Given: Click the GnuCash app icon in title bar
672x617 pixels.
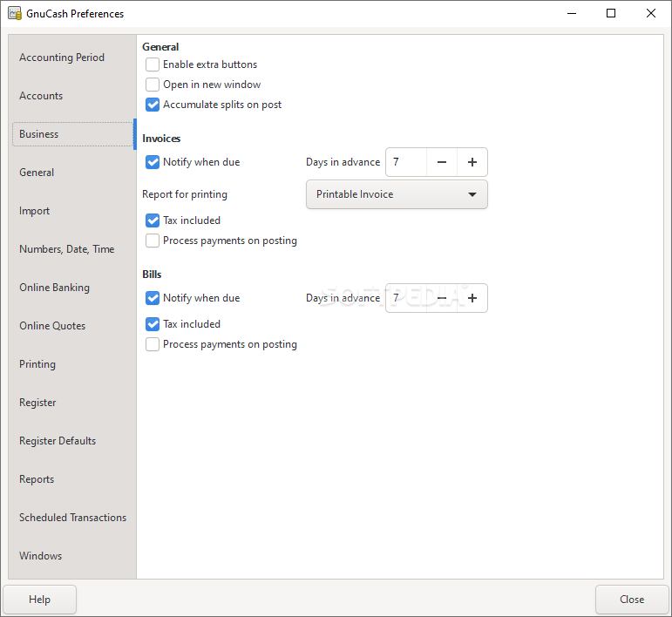Looking at the screenshot, I should coord(15,13).
